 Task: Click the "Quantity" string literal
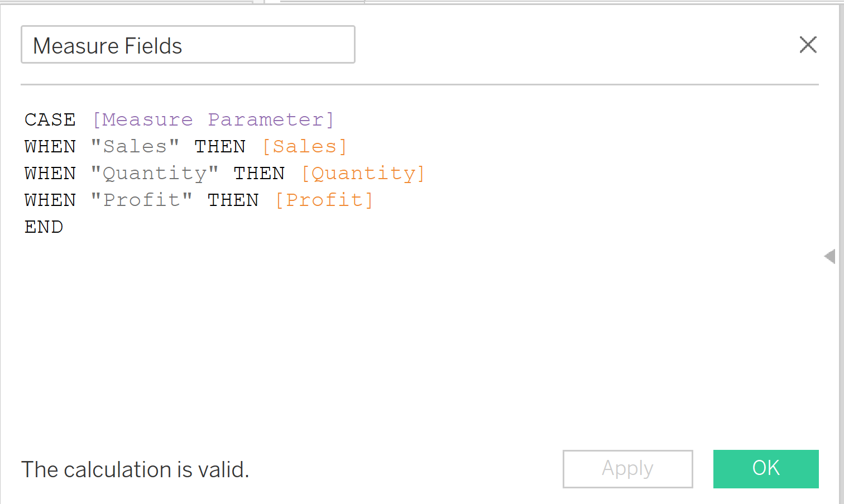click(x=155, y=174)
